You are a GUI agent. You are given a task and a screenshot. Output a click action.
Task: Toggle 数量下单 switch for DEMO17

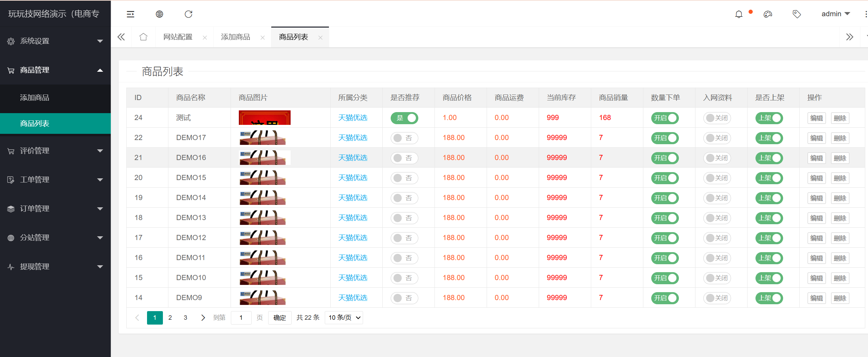pos(665,138)
